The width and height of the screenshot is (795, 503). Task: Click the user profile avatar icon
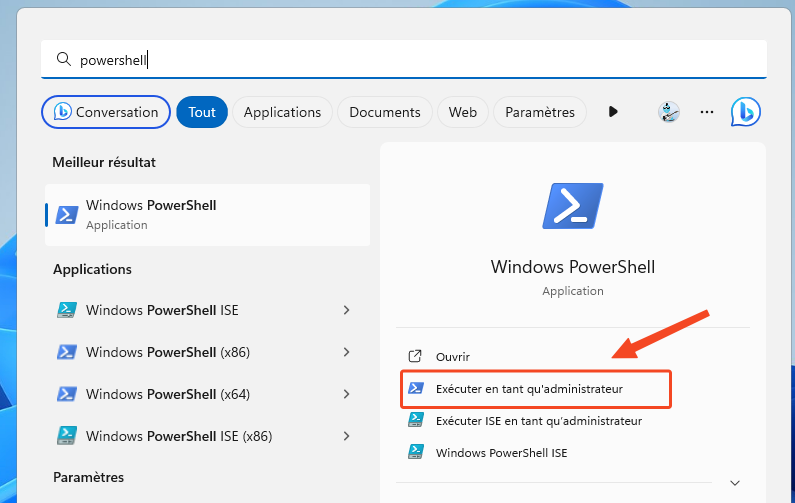click(669, 112)
